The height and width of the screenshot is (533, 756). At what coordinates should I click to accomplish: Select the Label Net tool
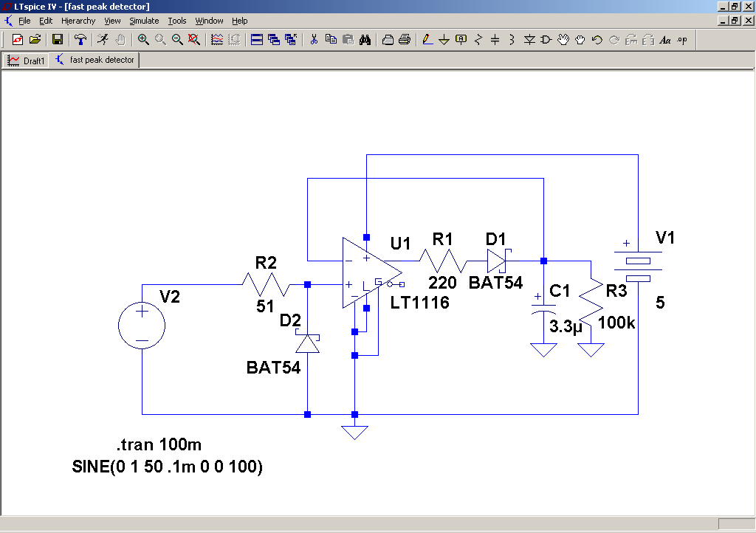tap(461, 40)
